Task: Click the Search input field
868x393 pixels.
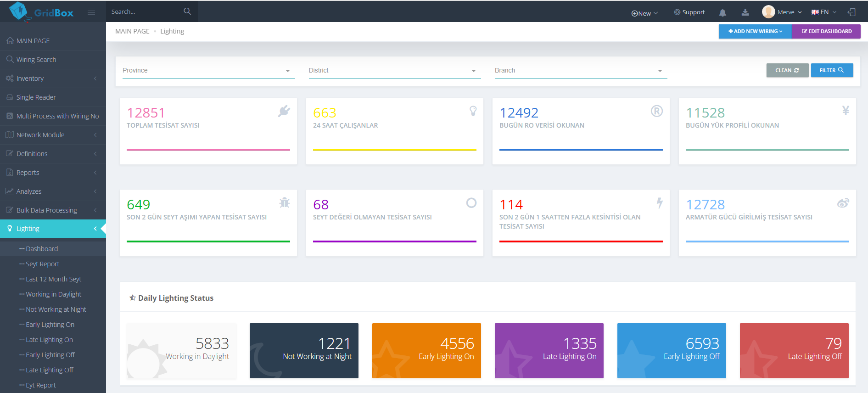Action: [x=145, y=12]
